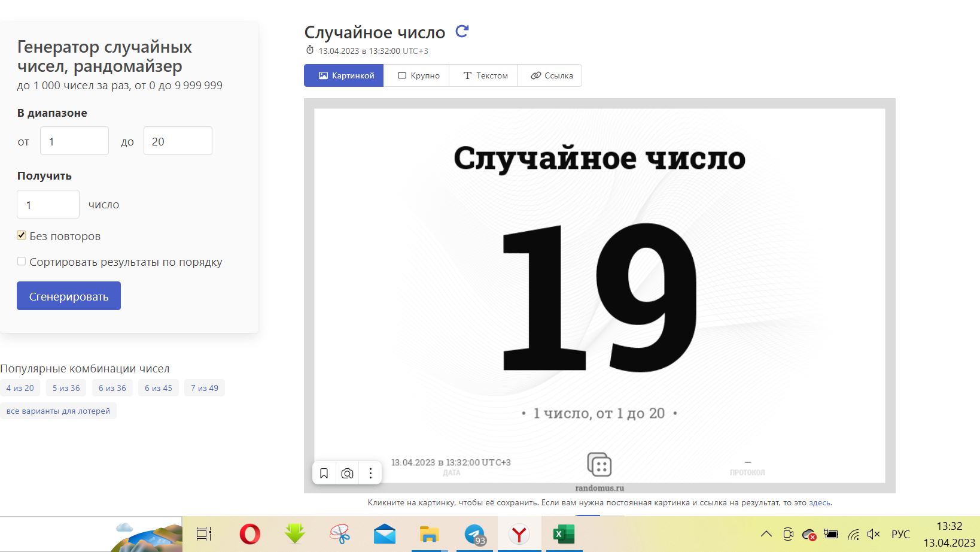The image size is (980, 552).
Task: Click the bookmark icon on the image
Action: click(324, 474)
